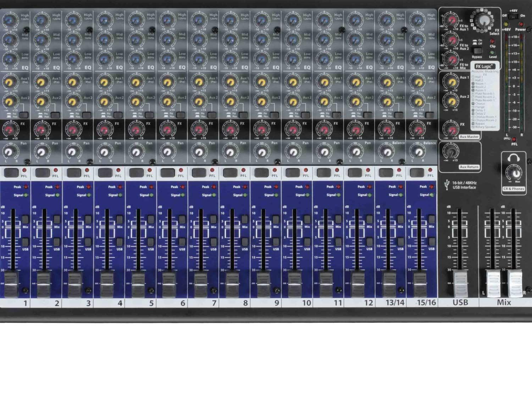The height and width of the screenshot is (399, 532).
Task: Click the channel 1 High EQ knob
Action: click(10, 21)
